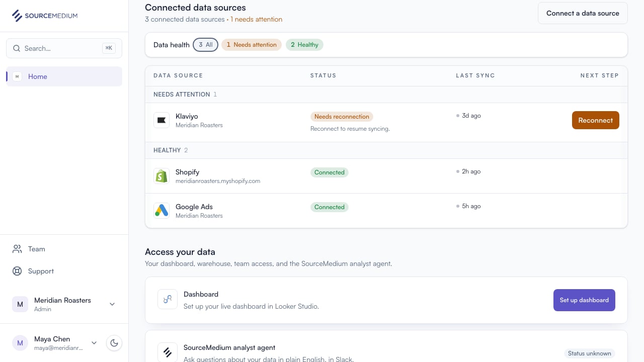Click the Connected data sources heading
The image size is (644, 362).
(195, 8)
